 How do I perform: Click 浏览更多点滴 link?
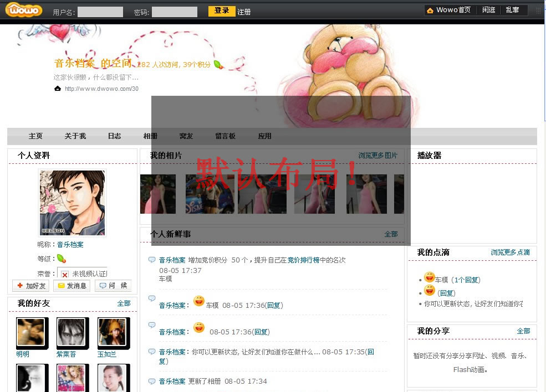pos(511,252)
